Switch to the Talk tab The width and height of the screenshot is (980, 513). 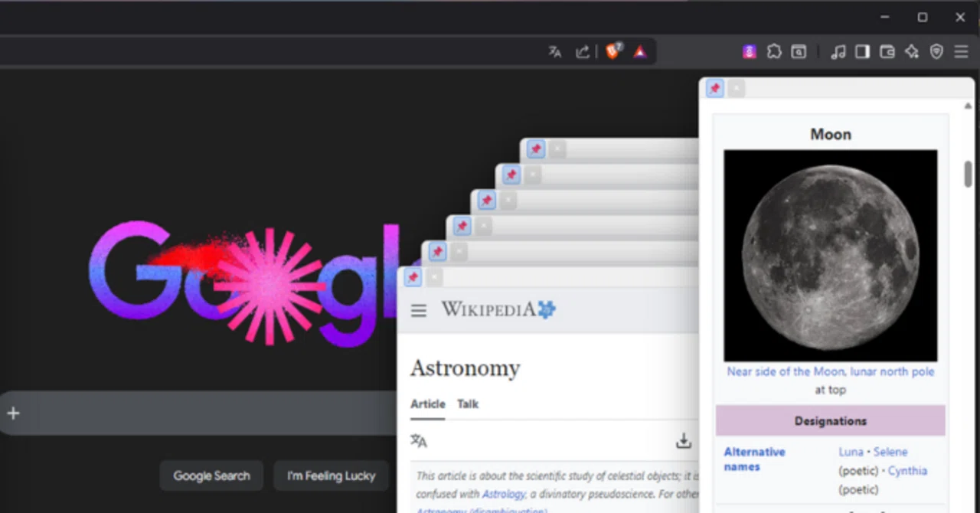pyautogui.click(x=468, y=404)
